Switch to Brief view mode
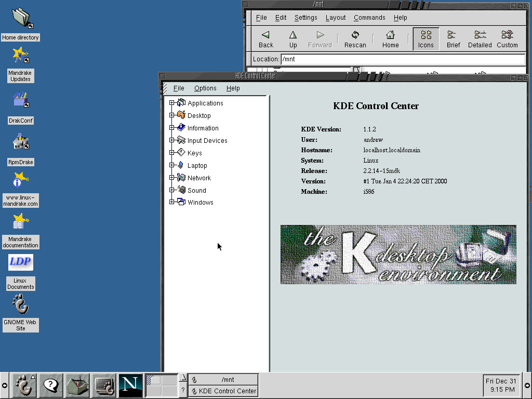Viewport: 532px width, 399px height. (453, 38)
